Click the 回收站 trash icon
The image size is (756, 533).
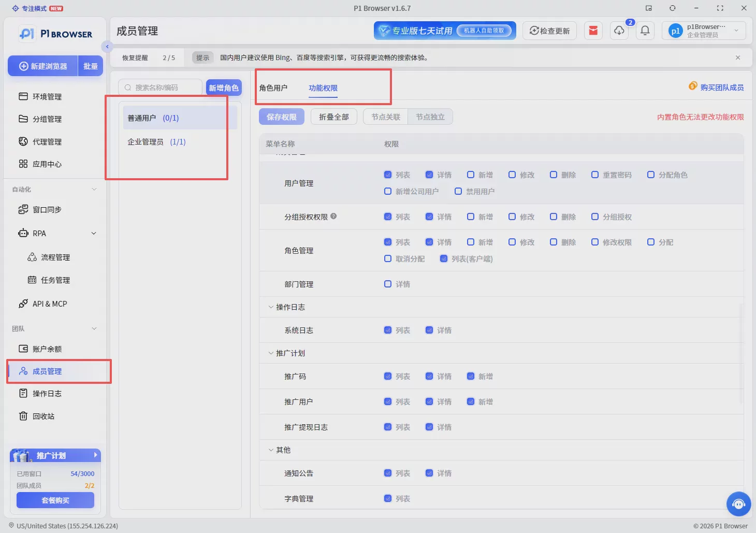point(23,416)
